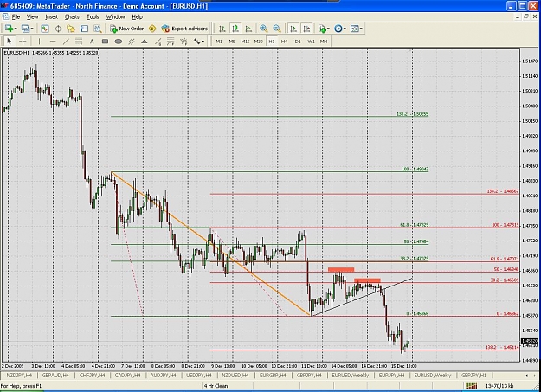Image resolution: width=541 pixels, height=392 pixels.
Task: Switch chart to candlesticks mode
Action: tap(235, 29)
